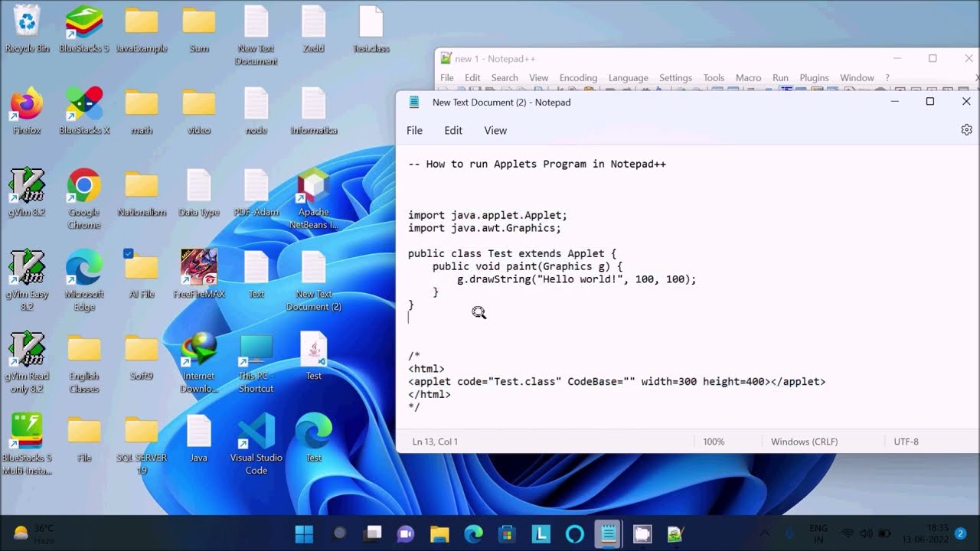Open the Macro menu in Notepad++

coord(748,78)
